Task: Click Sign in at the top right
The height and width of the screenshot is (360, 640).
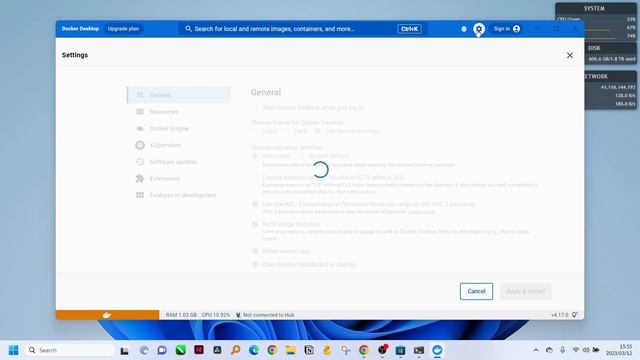Action: (507, 29)
